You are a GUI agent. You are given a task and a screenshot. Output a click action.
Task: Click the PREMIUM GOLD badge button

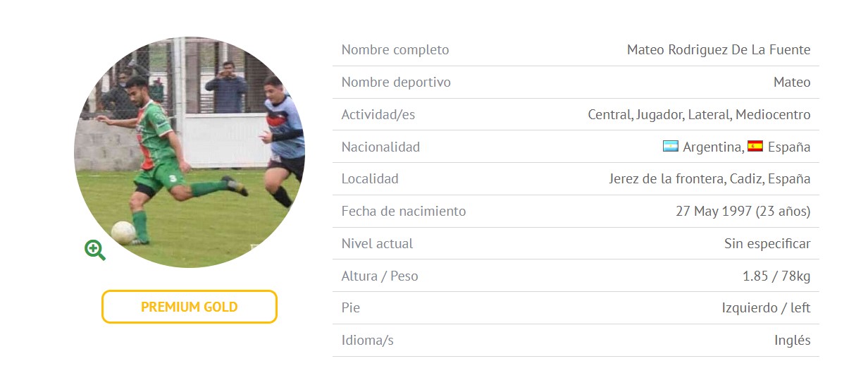(x=190, y=307)
